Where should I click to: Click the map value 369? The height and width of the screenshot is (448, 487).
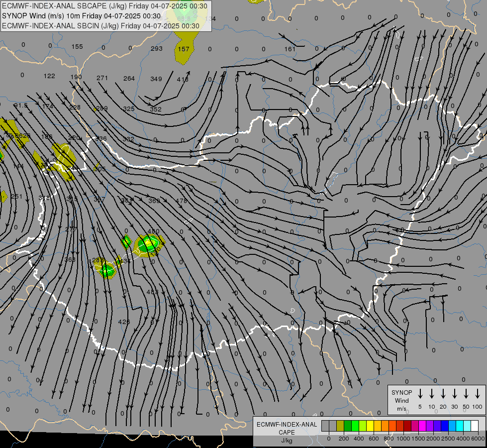point(154,201)
